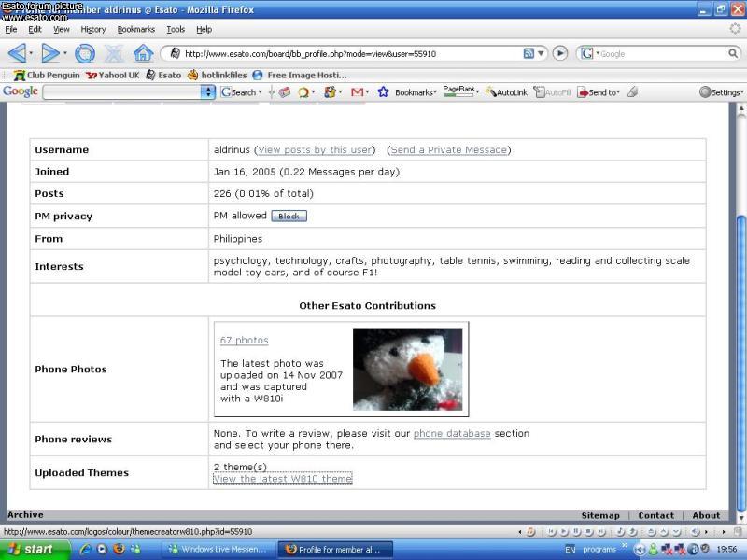Skip to previous track in status bar
This screenshot has height=560, width=747.
coord(552,531)
